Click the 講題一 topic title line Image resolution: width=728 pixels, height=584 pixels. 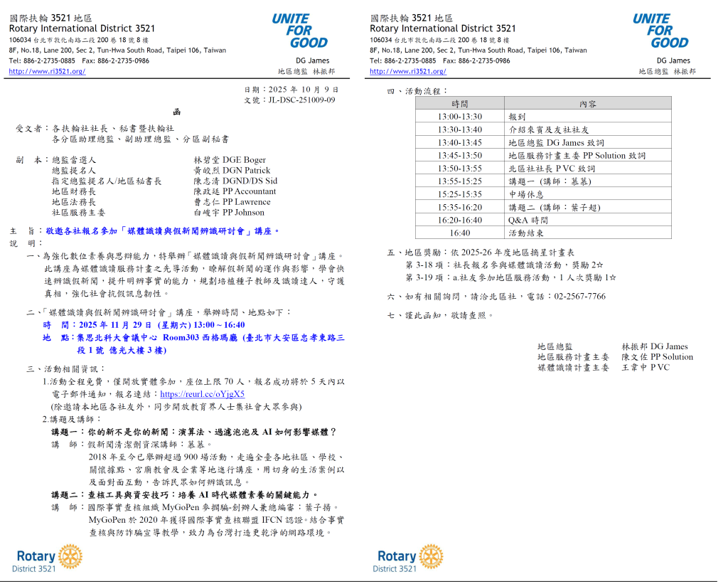click(193, 432)
